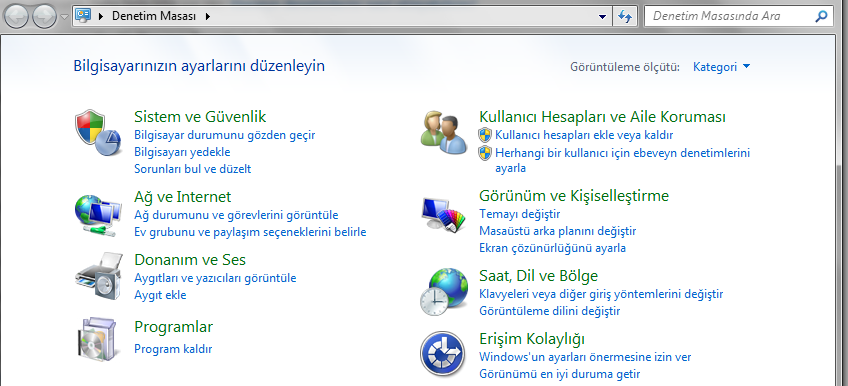Click the magnifier search icon
The height and width of the screenshot is (386, 848).
tap(821, 16)
